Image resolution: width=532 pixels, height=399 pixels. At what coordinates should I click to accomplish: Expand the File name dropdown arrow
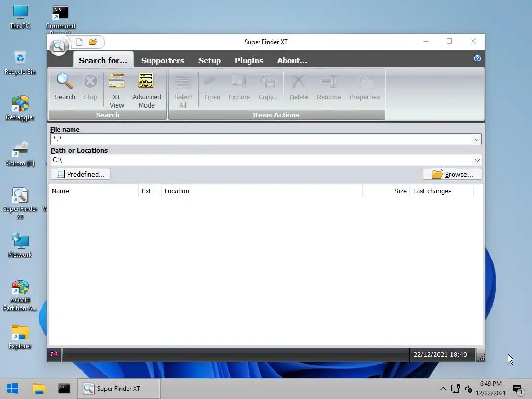477,139
